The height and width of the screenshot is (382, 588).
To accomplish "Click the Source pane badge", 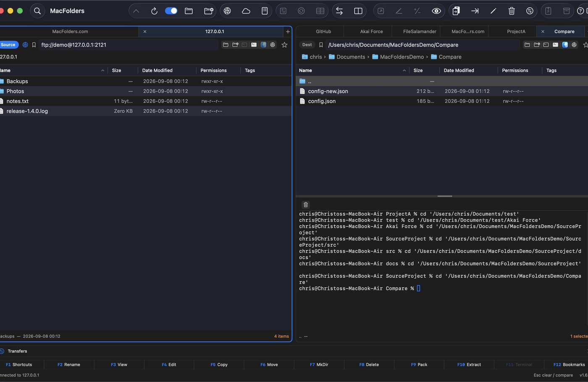I will click(8, 45).
